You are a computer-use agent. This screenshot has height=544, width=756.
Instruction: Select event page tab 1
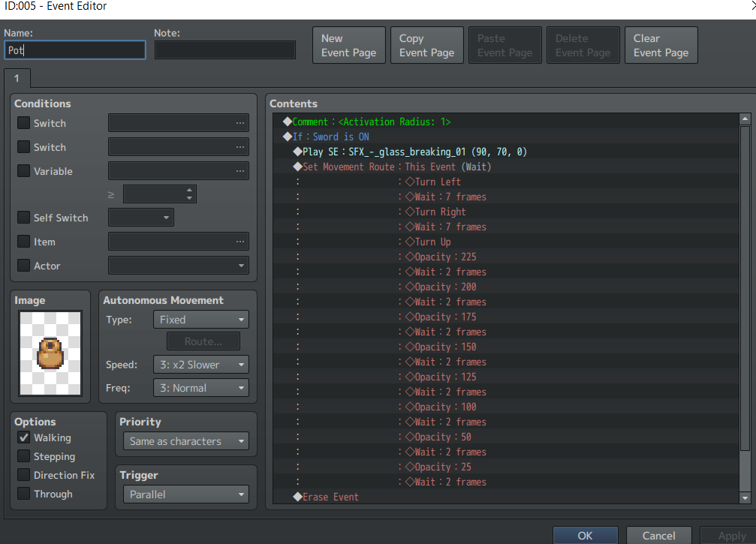click(x=17, y=78)
